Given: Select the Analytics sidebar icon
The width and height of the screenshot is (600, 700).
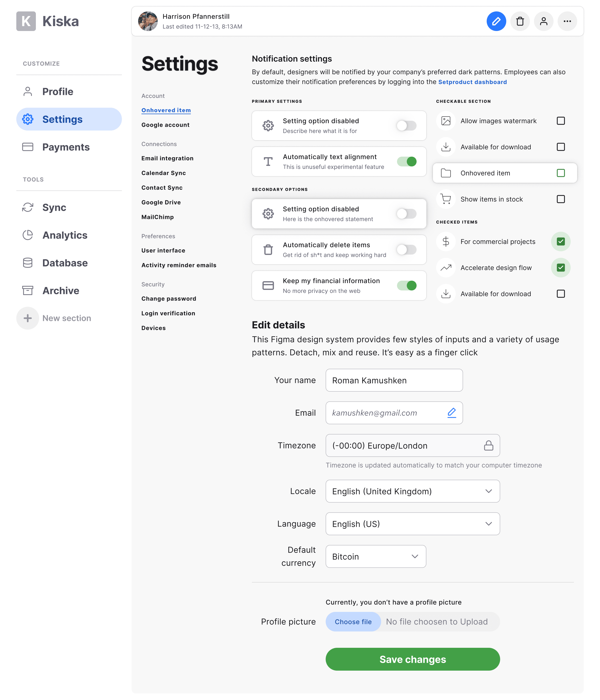Looking at the screenshot, I should pos(28,235).
